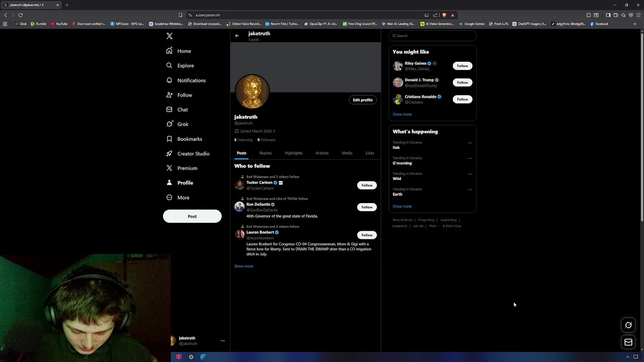Follow Riley Gaines

click(462, 66)
